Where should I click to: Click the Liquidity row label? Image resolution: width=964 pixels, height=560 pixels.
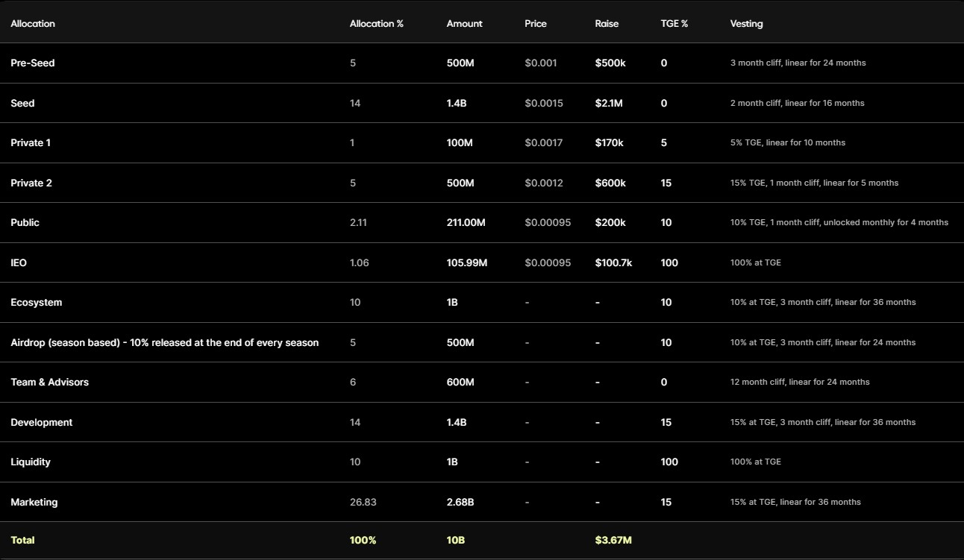31,462
